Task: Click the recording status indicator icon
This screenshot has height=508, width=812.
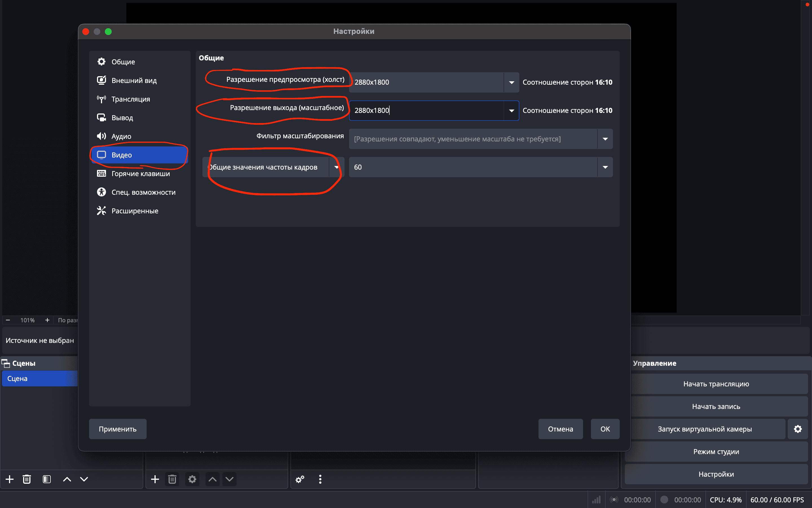Action: click(x=664, y=500)
